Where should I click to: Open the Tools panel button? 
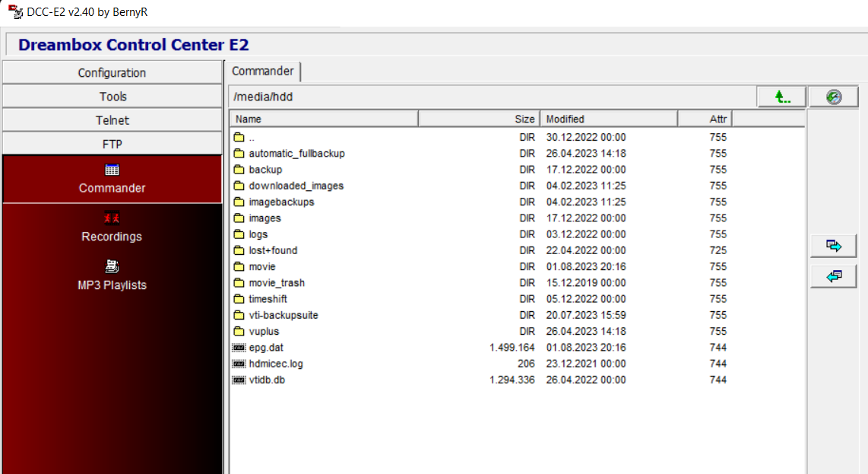click(112, 97)
